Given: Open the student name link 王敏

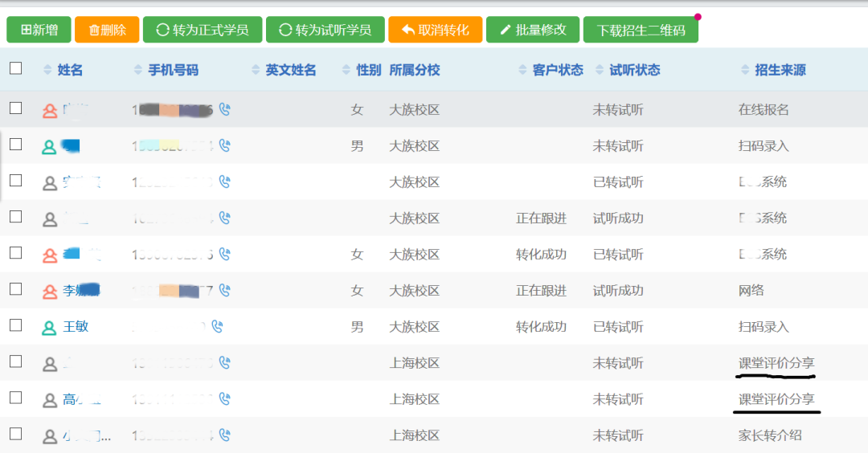Looking at the screenshot, I should pyautogui.click(x=76, y=327).
